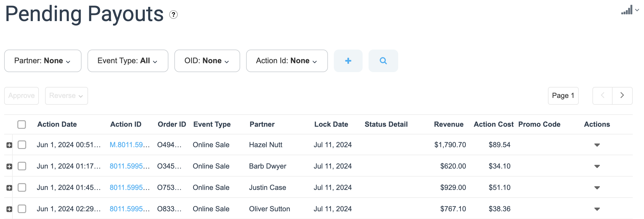Open Oliver Sutton's action ID link
This screenshot has height=219, width=644.
pos(130,209)
